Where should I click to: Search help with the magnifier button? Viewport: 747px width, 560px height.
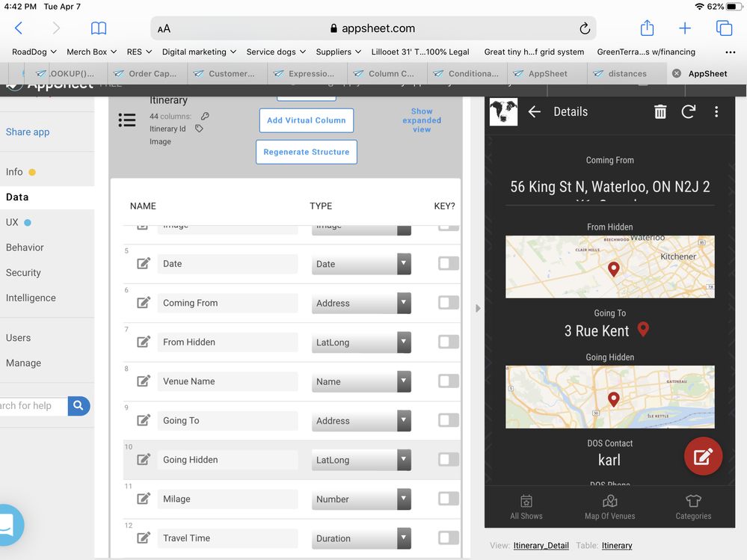coord(79,406)
